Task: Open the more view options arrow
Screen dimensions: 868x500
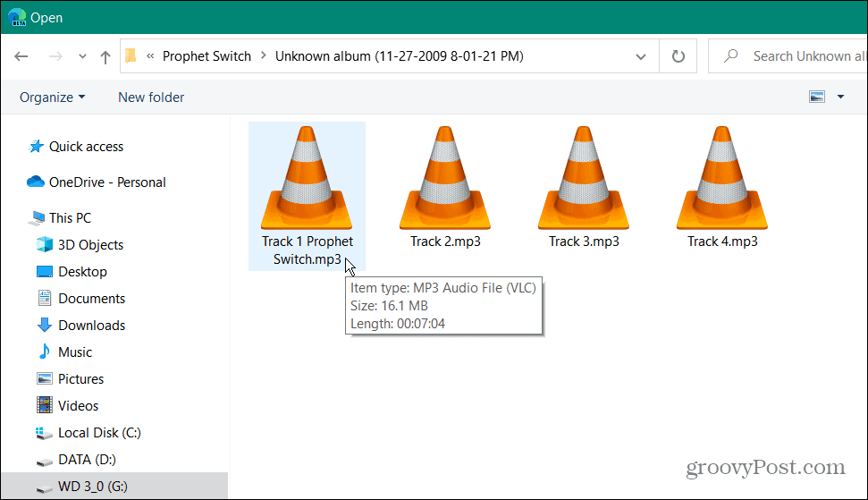Action: (840, 97)
